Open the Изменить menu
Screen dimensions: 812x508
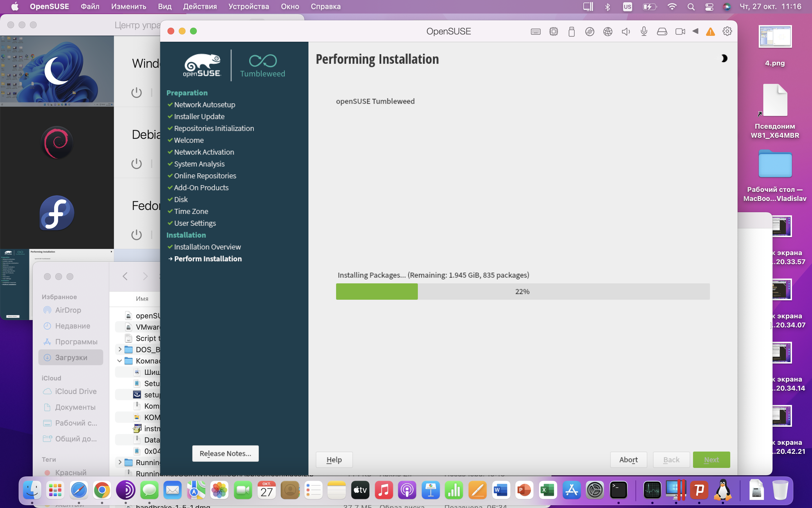[x=129, y=6]
